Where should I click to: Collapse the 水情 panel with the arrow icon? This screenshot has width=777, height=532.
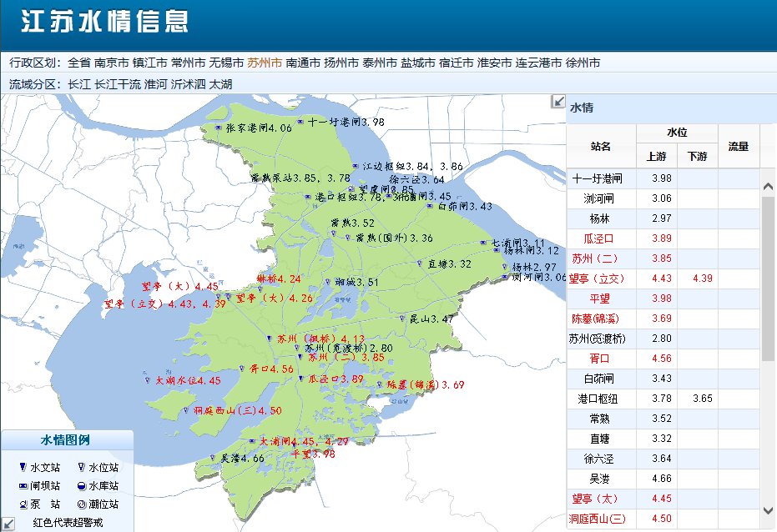[558, 102]
